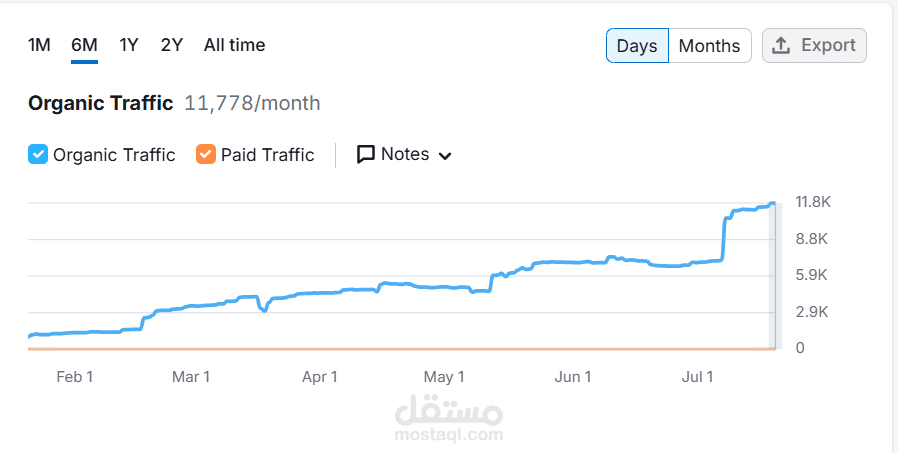Click the Jun 1 x-axis label
The width and height of the screenshot is (898, 453).
[573, 377]
